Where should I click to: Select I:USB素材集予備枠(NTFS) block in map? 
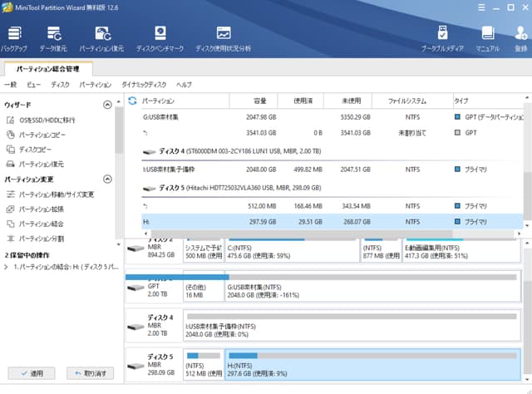click(352, 326)
